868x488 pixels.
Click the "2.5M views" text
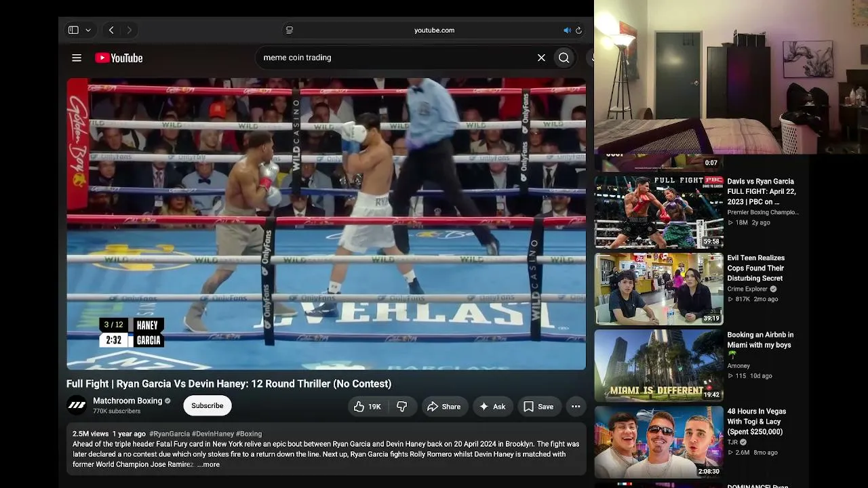pos(90,434)
